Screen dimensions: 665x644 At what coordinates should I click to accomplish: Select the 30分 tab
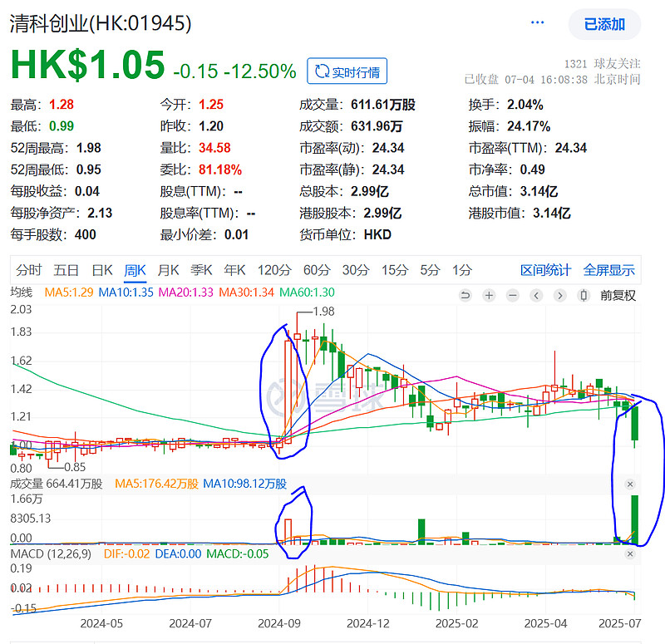click(356, 270)
